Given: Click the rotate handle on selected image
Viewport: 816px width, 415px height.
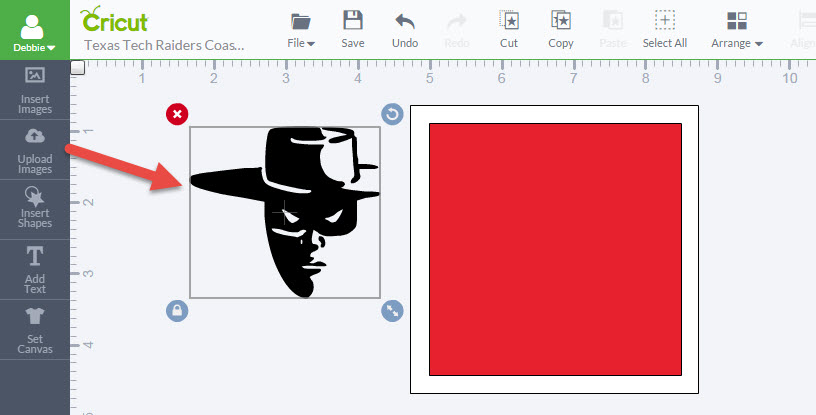Looking at the screenshot, I should tap(392, 114).
